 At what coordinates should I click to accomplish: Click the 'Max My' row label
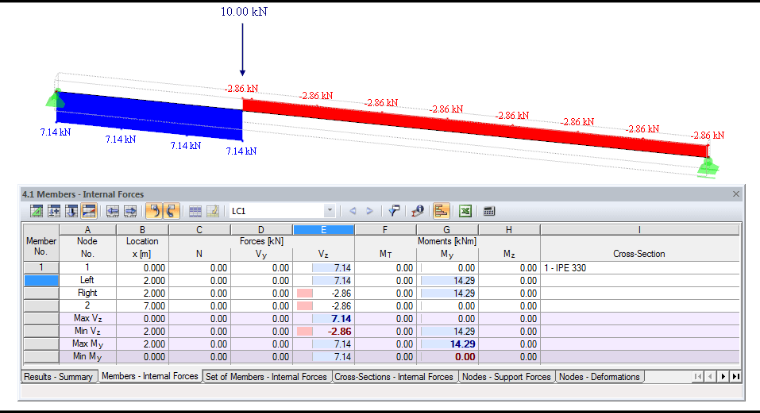click(87, 344)
